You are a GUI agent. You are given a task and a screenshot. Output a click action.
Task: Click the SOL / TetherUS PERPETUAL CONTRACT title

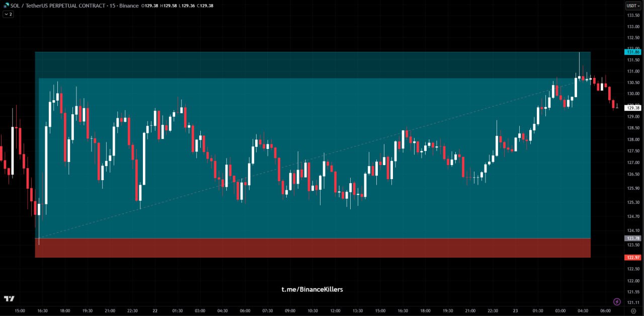click(x=56, y=6)
